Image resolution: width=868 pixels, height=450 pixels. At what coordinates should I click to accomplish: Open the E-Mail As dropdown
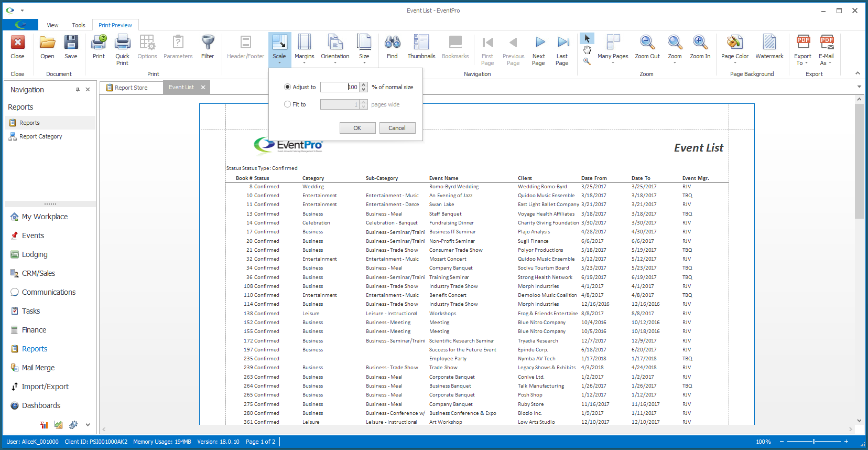826,50
